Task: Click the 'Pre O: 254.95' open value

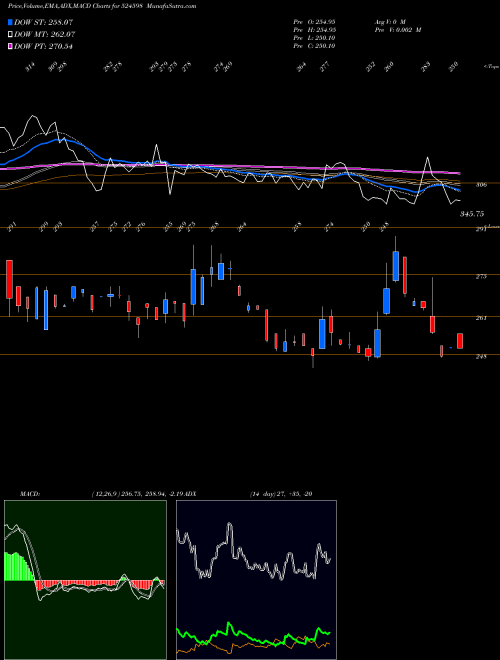Action: tap(314, 21)
